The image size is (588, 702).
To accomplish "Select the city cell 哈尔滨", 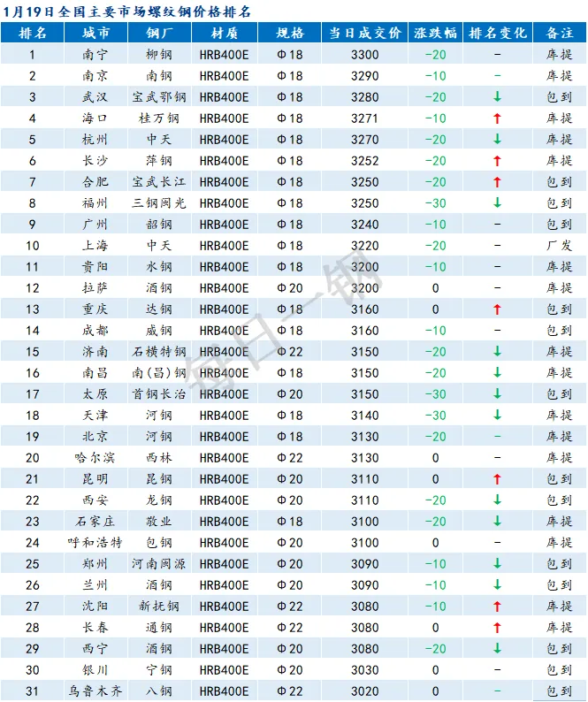I will 95,458.
